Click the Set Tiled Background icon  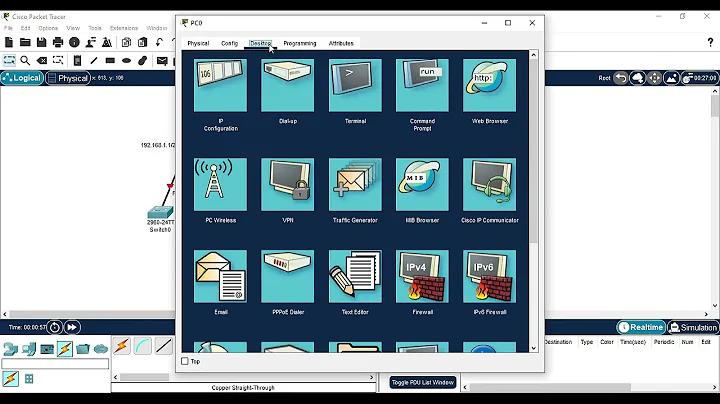coord(671,78)
